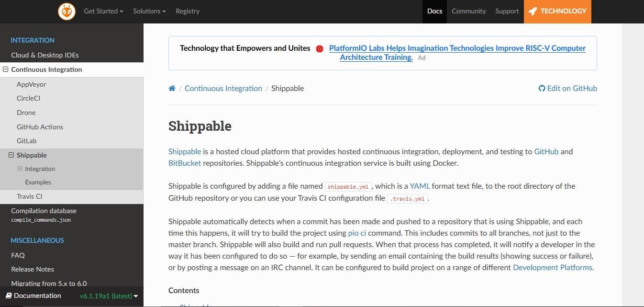Collapse the Continuous Integration tree section
The image size is (644, 307).
(6, 69)
